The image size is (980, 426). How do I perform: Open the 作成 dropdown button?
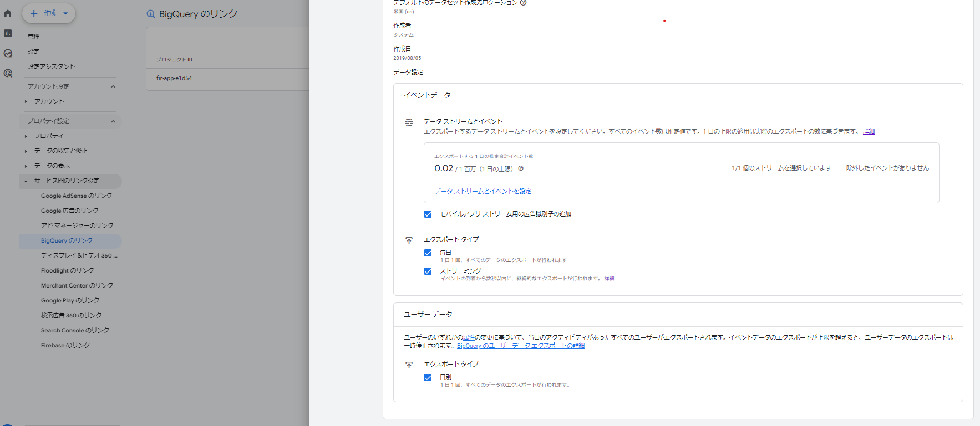click(49, 13)
